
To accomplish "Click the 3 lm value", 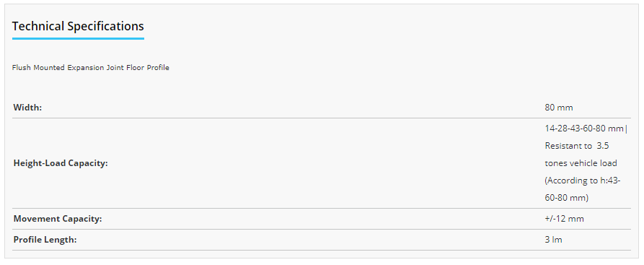I will point(553,240).
